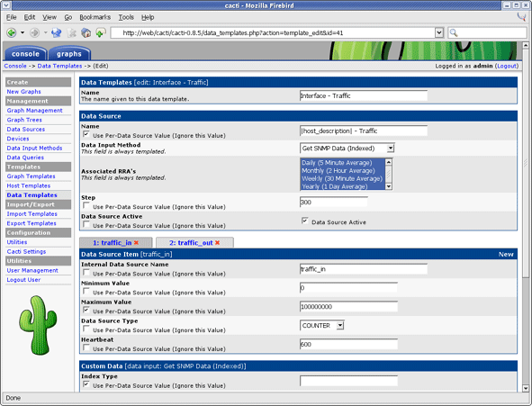
Task: Click the browser Back arrow icon
Action: 12,33
